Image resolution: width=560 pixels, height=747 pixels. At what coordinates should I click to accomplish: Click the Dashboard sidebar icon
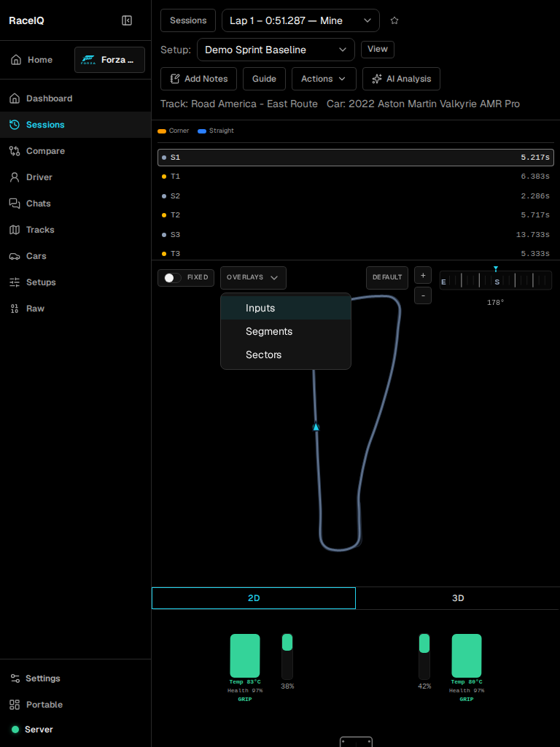pos(15,98)
